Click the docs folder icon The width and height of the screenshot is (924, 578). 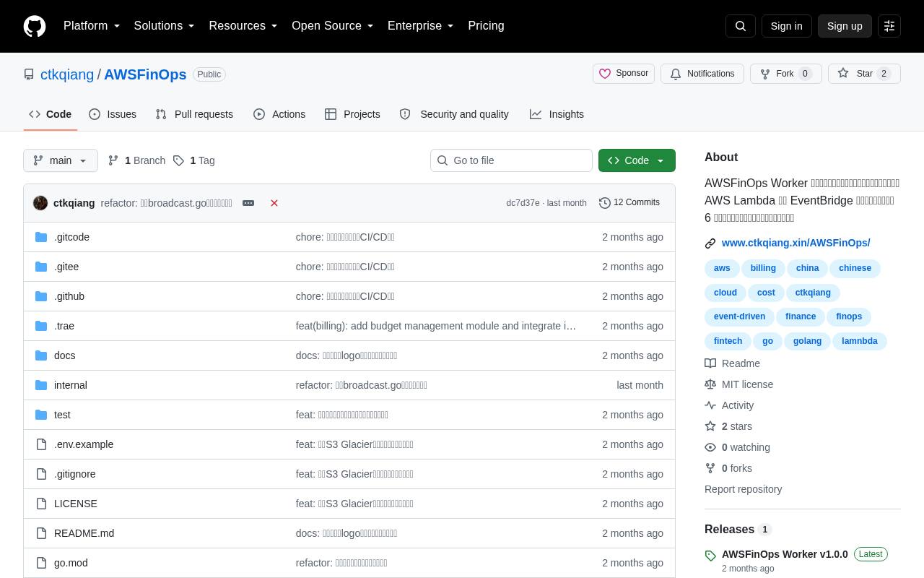(x=41, y=355)
